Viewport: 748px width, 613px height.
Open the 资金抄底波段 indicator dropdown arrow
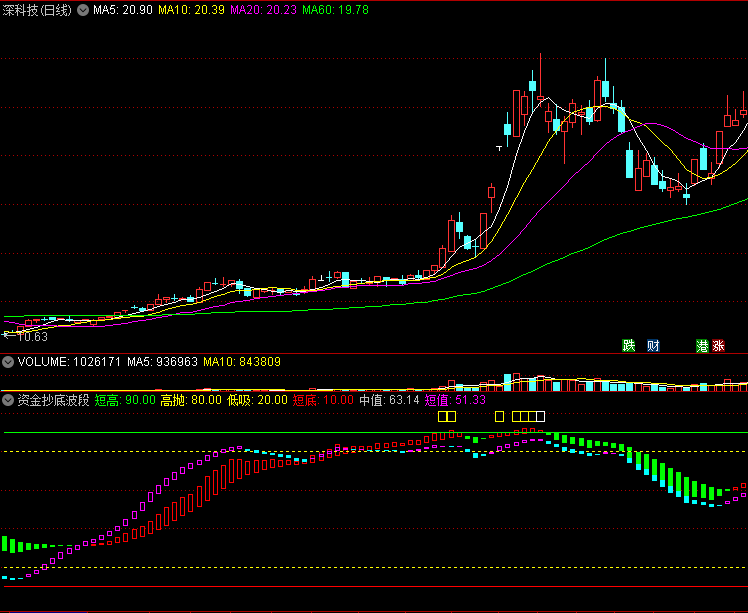(x=8, y=400)
